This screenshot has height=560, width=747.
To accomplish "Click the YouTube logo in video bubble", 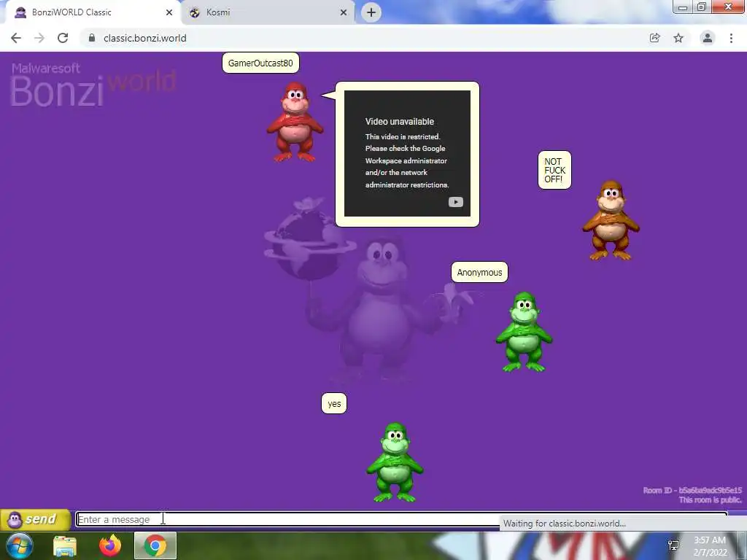I will click(x=455, y=202).
